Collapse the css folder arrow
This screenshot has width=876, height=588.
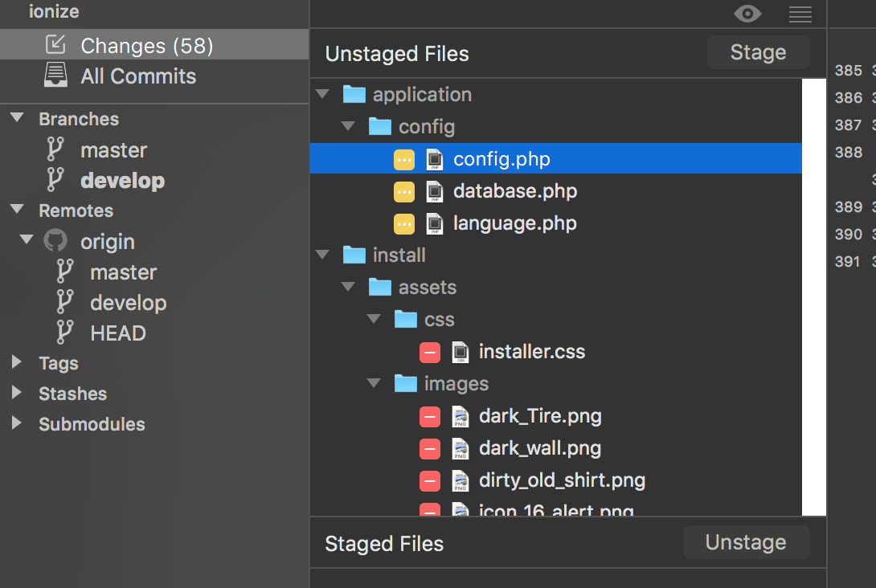tap(374, 319)
